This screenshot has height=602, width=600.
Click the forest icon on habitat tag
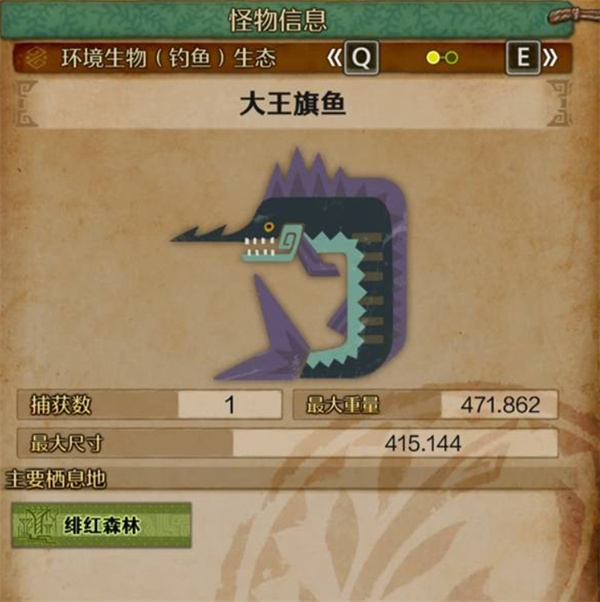click(x=38, y=525)
